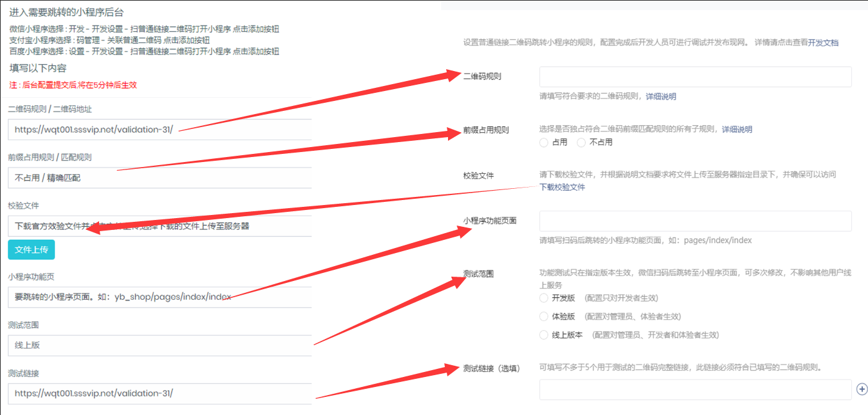Image resolution: width=868 pixels, height=415 pixels.
Task: Click the 二维码规则 / 二维码地址 URL field
Action: 160,130
